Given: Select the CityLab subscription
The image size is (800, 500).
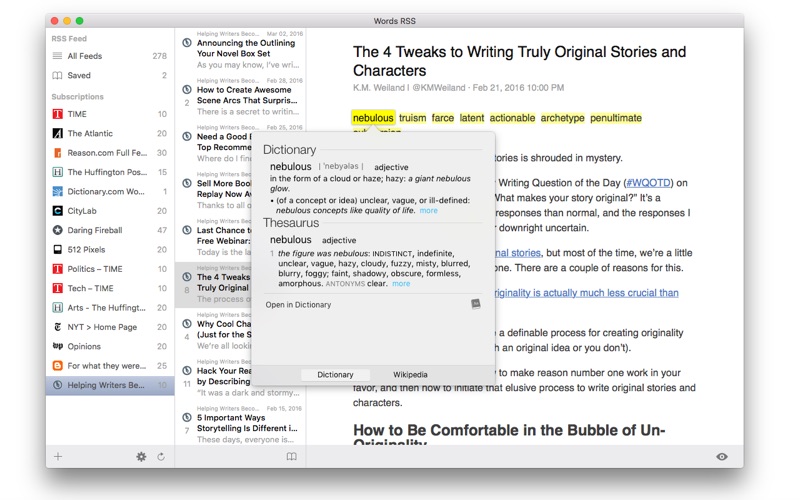Looking at the screenshot, I should click(x=110, y=211).
